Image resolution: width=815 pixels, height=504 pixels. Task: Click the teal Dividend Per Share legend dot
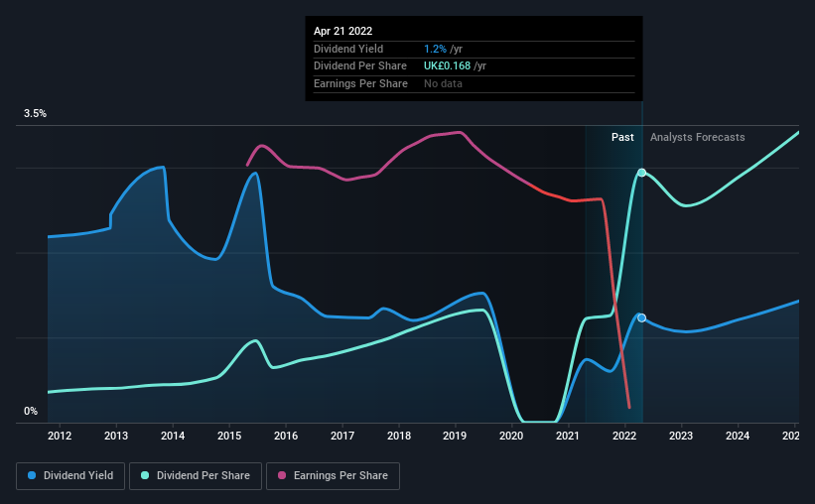pyautogui.click(x=145, y=475)
